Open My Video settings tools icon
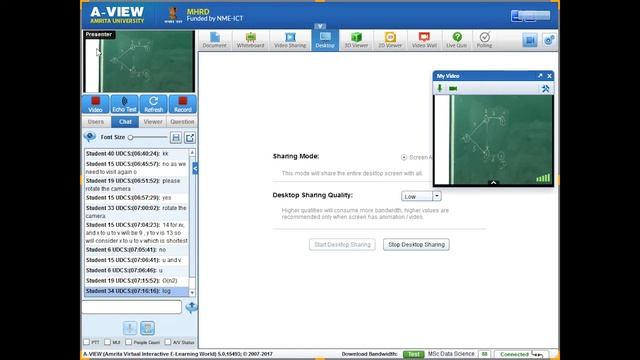This screenshot has width=640, height=360. click(x=545, y=89)
